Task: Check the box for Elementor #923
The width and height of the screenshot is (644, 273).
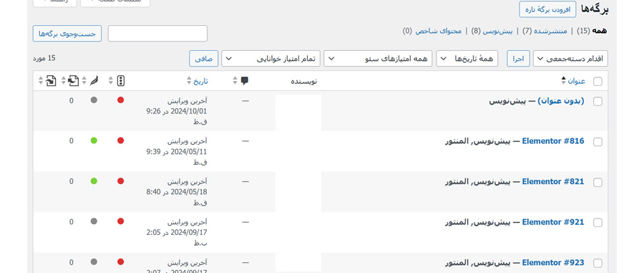Action: [597, 263]
